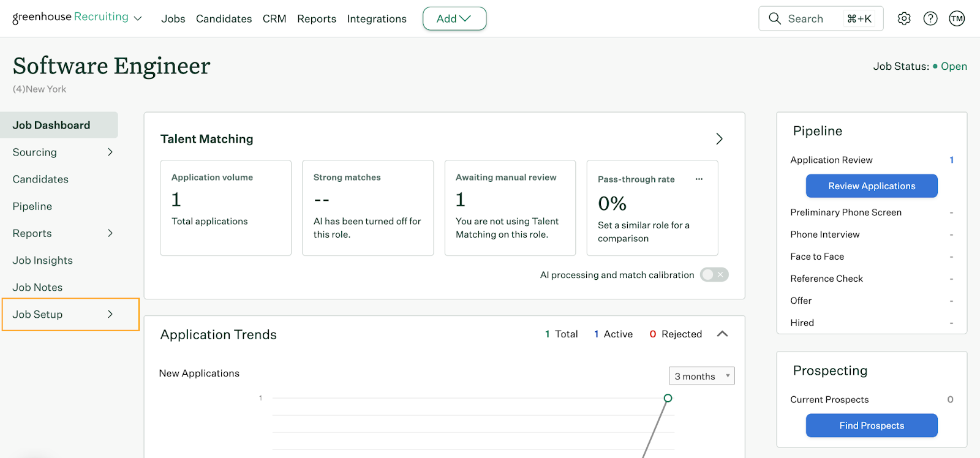This screenshot has height=458, width=980.
Task: Open the Candidates top navigation menu
Action: (224, 19)
